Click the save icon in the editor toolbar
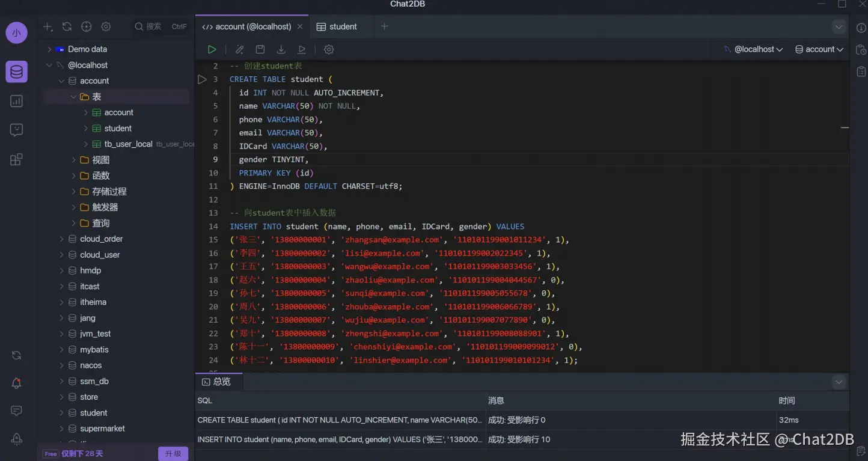This screenshot has width=868, height=461. pyautogui.click(x=260, y=49)
